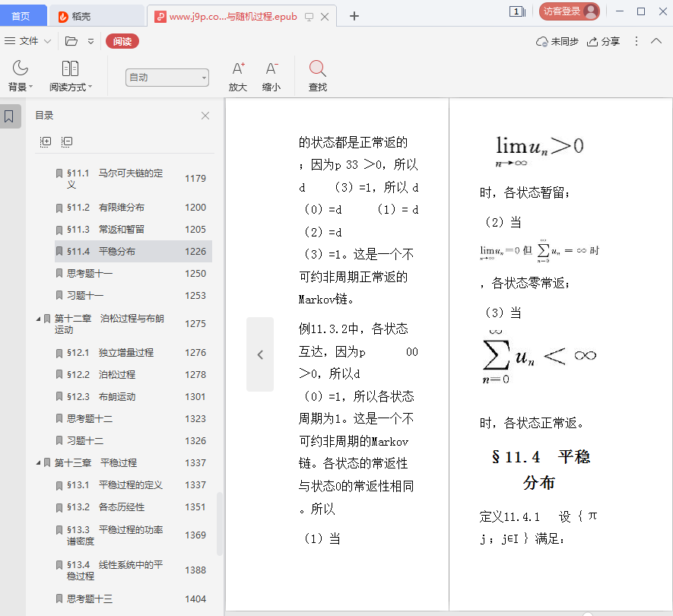Close the 目录 panel
This screenshot has height=616, width=673.
[x=205, y=116]
